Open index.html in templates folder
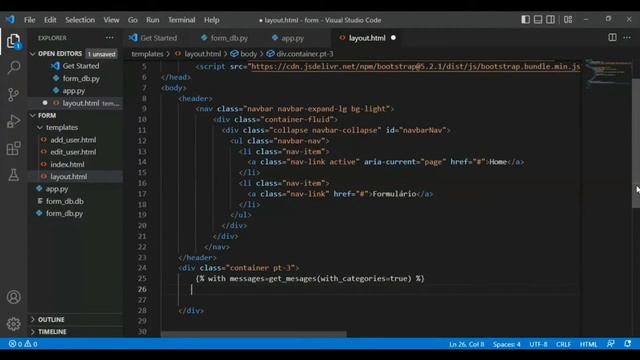This screenshot has width=640, height=360. coord(67,164)
